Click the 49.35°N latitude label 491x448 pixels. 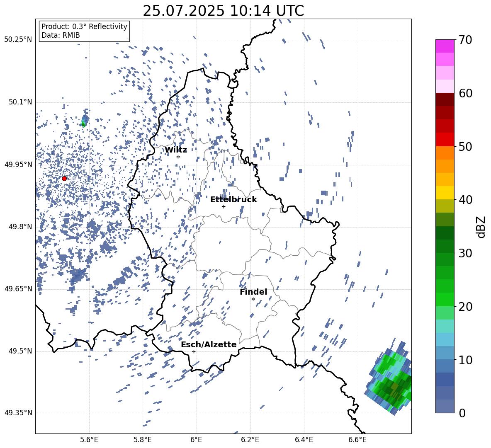[18, 413]
